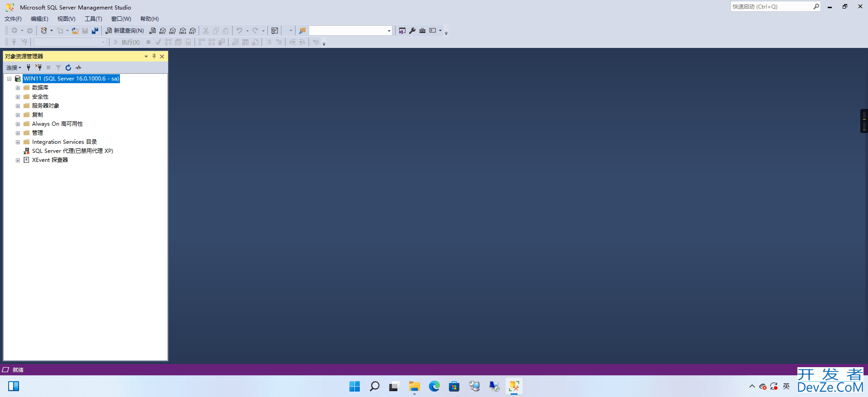Click the 英 input language indicator
This screenshot has width=868, height=397.
787,387
